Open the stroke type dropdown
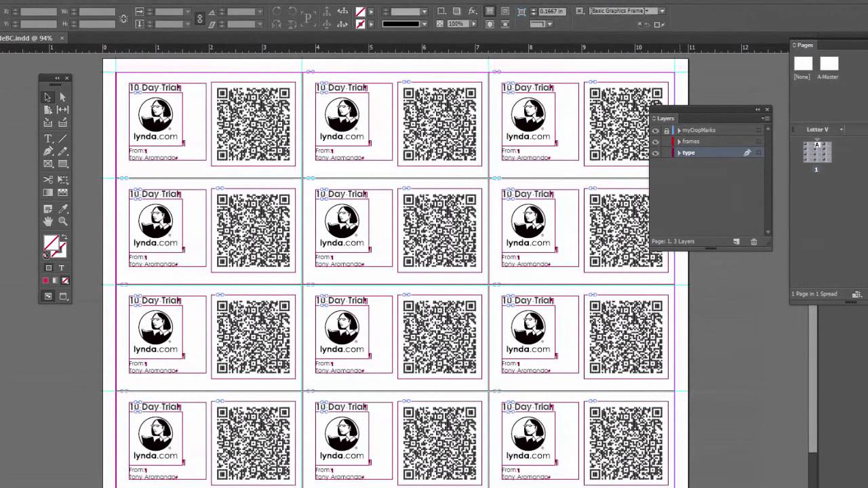The image size is (868, 488). pyautogui.click(x=425, y=24)
